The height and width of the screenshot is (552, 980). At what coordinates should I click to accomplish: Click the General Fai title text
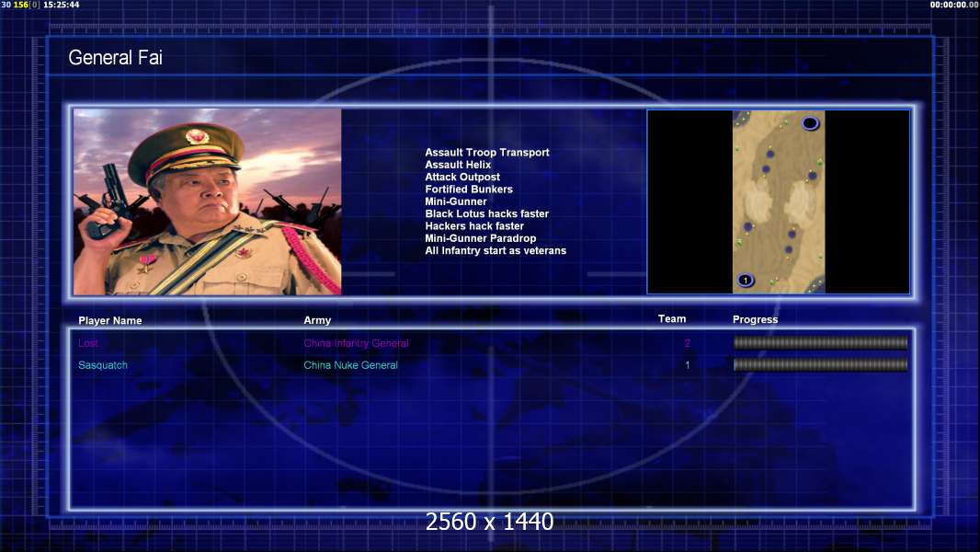tap(115, 58)
